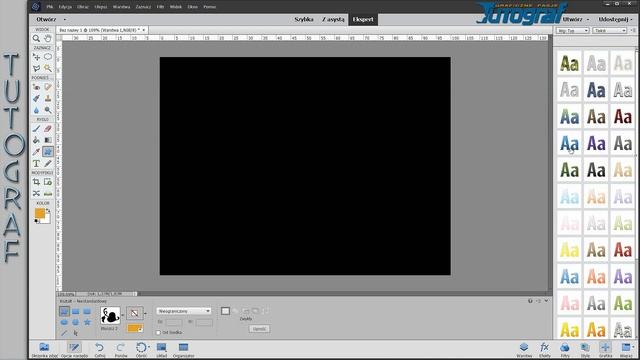The height and width of the screenshot is (360, 640).
Task: Select the Elliptical Marquee tool
Action: pyautogui.click(x=48, y=57)
